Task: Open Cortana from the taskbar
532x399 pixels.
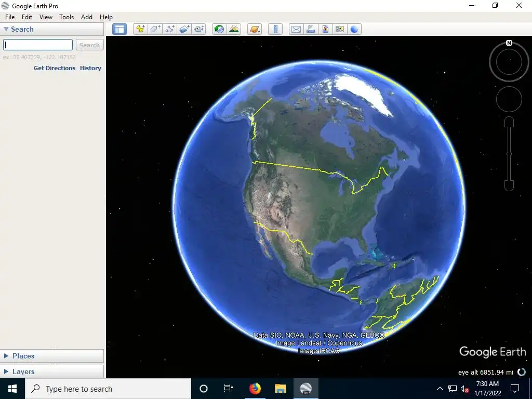Action: 204,389
